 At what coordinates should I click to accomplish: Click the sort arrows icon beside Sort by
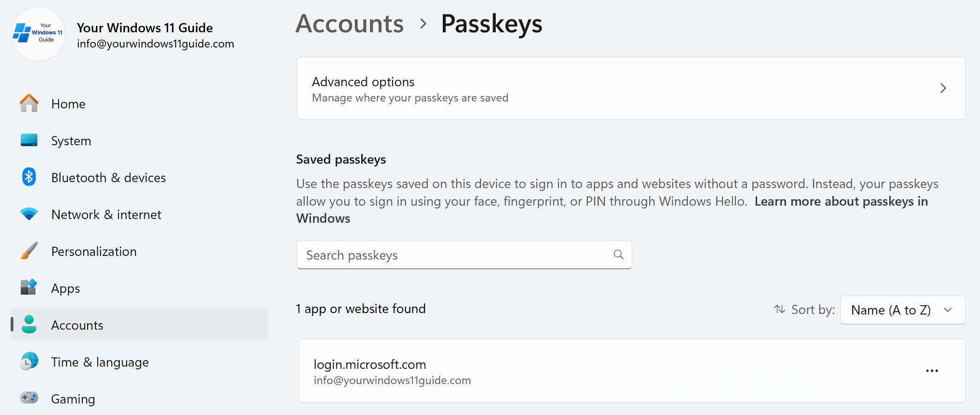[x=779, y=309]
